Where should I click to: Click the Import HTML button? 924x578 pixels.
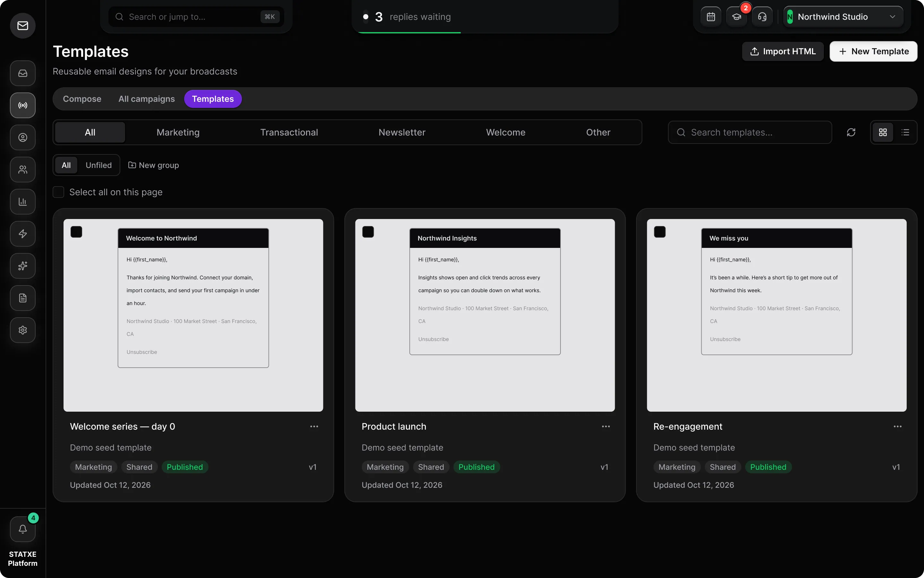click(x=783, y=52)
